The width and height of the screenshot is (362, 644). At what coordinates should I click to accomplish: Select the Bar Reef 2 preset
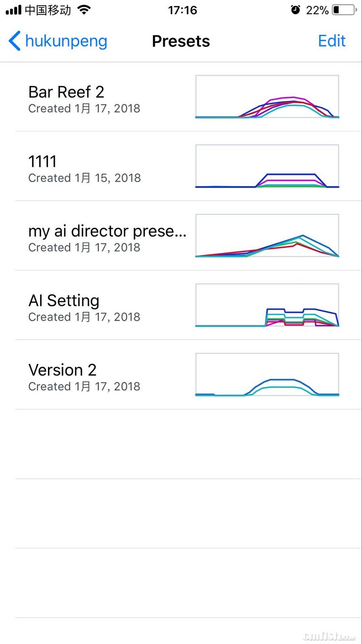[67, 92]
